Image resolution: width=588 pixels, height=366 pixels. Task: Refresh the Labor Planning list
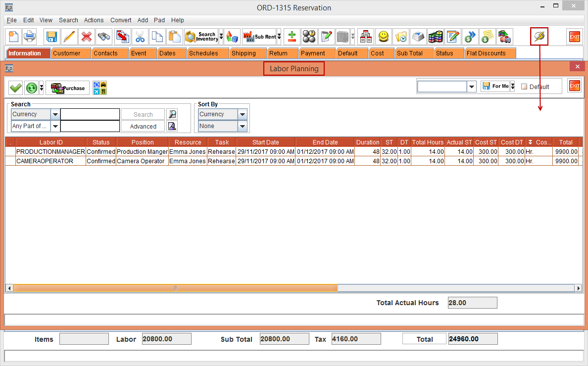tap(31, 88)
